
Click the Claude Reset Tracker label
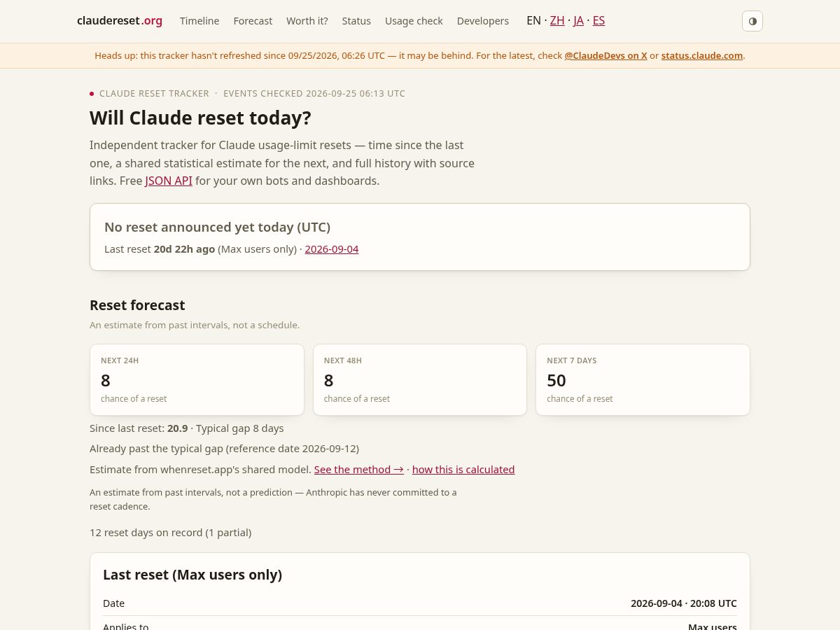pyautogui.click(x=154, y=93)
